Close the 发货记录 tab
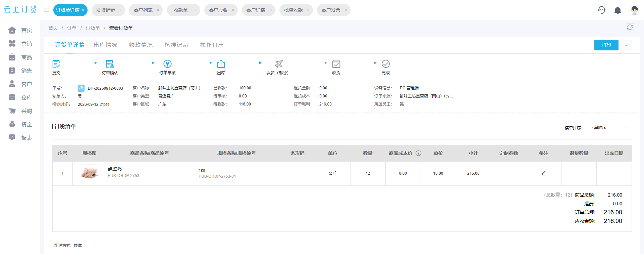Screen dimensions: 644x254 (x=120, y=10)
